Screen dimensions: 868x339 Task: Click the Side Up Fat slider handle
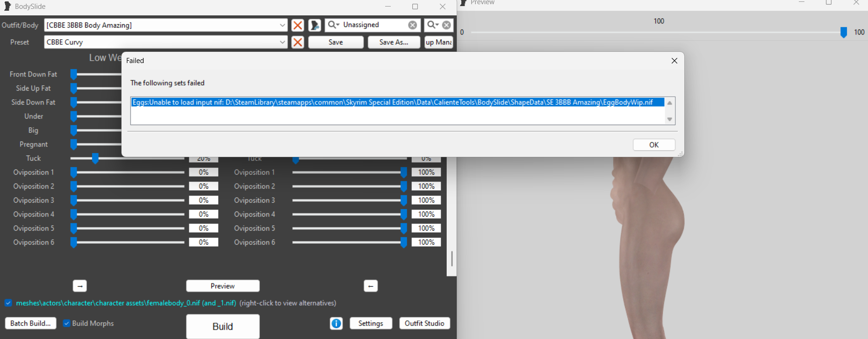73,88
